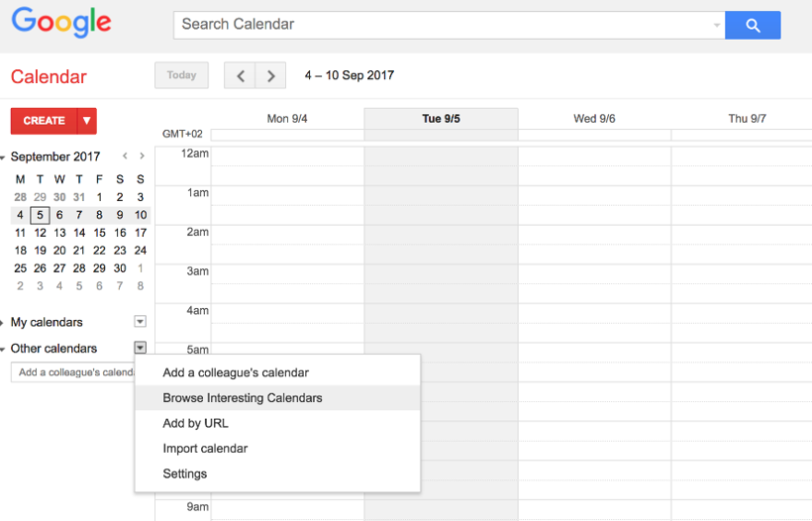
Task: Show previous month in mini calendar
Action: pyautogui.click(x=125, y=156)
